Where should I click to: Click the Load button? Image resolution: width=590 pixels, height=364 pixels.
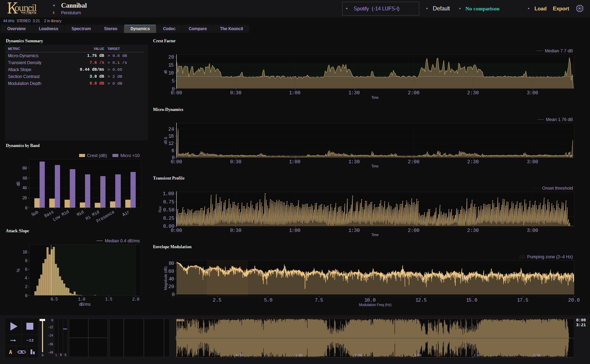(540, 9)
